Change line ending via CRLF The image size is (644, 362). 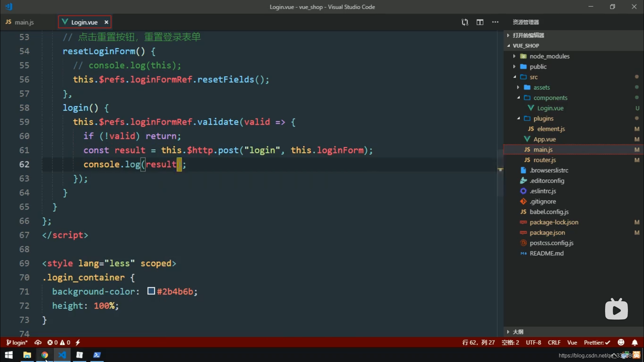tap(554, 343)
